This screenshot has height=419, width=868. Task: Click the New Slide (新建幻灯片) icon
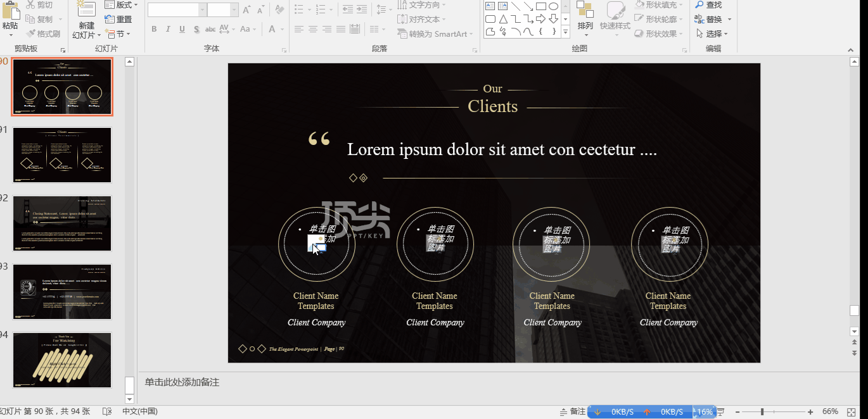coord(86,11)
